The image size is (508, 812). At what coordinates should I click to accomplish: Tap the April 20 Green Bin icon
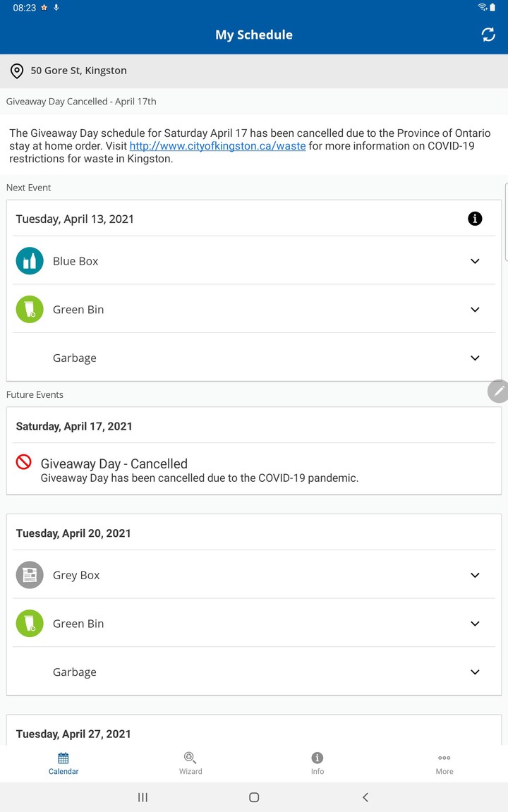point(30,624)
